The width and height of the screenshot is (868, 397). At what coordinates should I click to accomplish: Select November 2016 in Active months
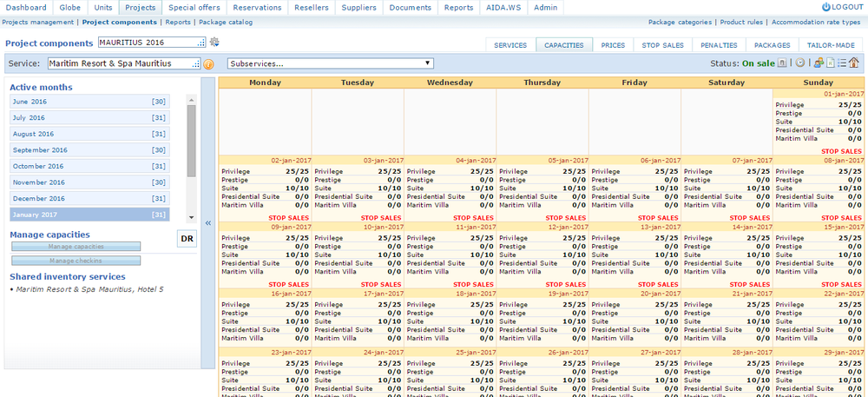tap(89, 182)
